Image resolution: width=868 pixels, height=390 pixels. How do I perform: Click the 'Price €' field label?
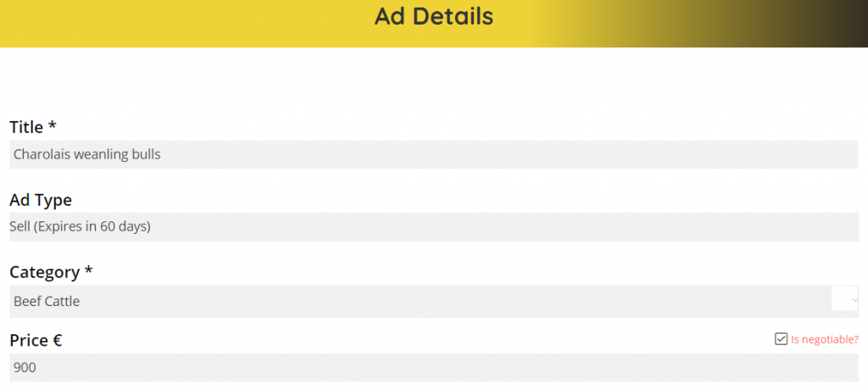[28, 340]
